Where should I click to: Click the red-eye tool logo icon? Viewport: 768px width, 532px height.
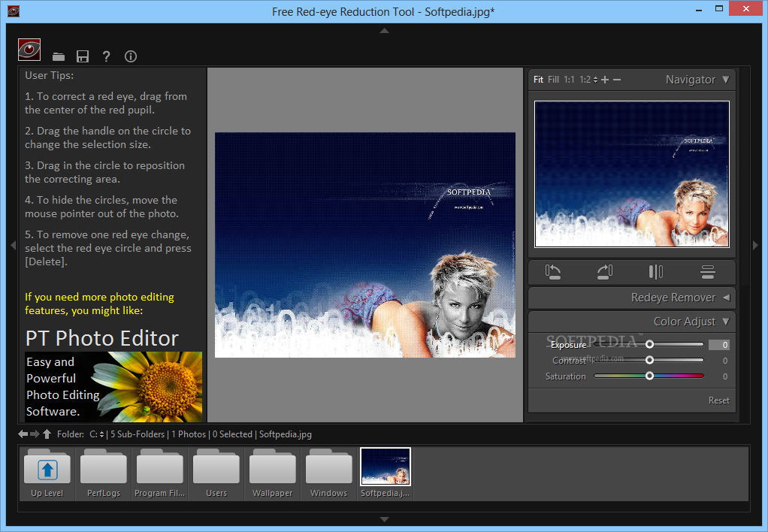[x=29, y=50]
